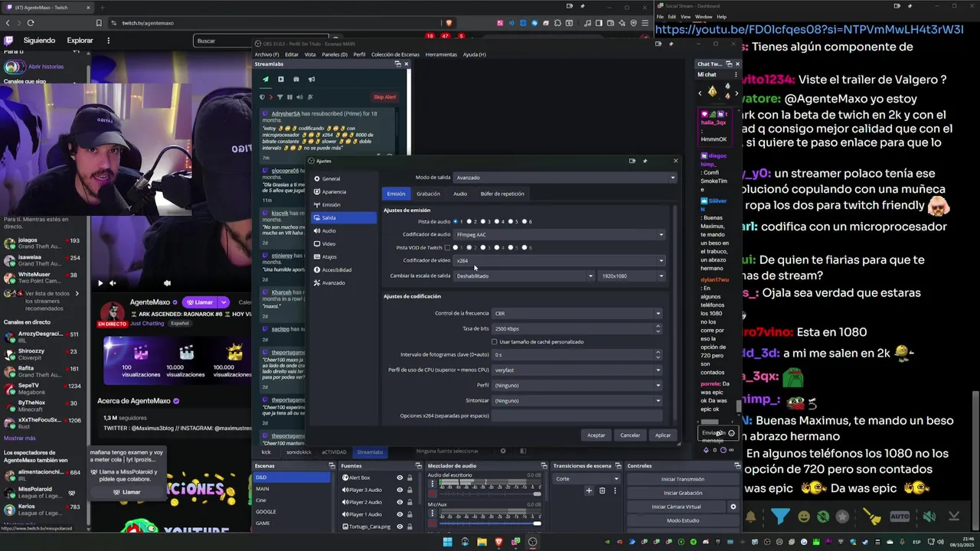Click Aplicar button in Ajustes
Screen dimensions: 980x551
click(663, 435)
